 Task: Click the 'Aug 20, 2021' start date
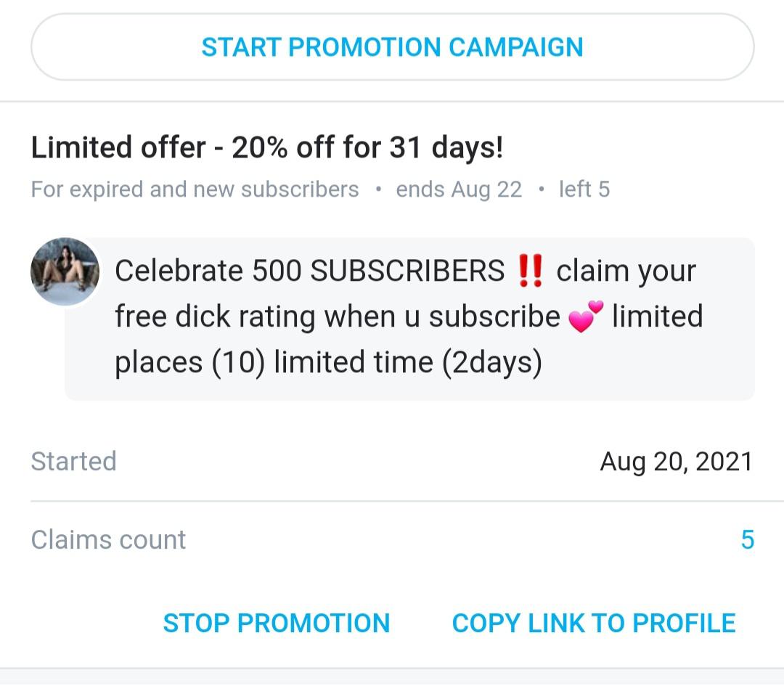pyautogui.click(x=676, y=461)
